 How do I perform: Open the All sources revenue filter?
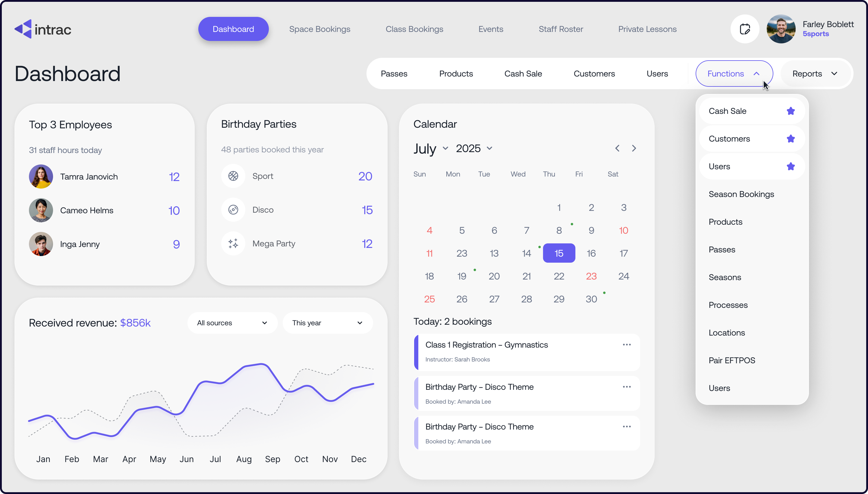coord(232,323)
